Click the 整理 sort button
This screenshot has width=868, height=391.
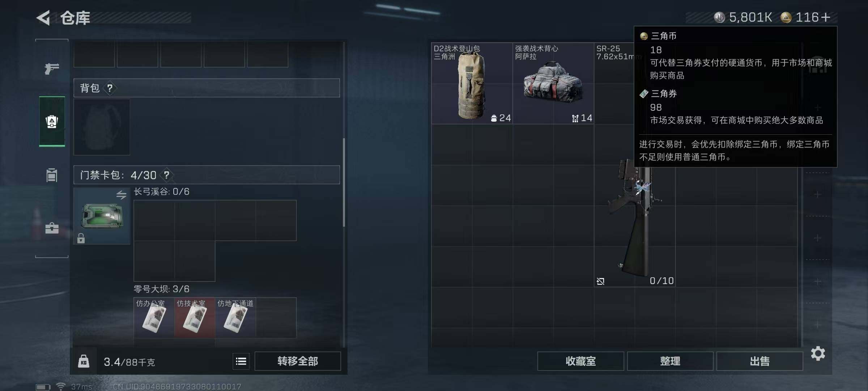(x=670, y=361)
